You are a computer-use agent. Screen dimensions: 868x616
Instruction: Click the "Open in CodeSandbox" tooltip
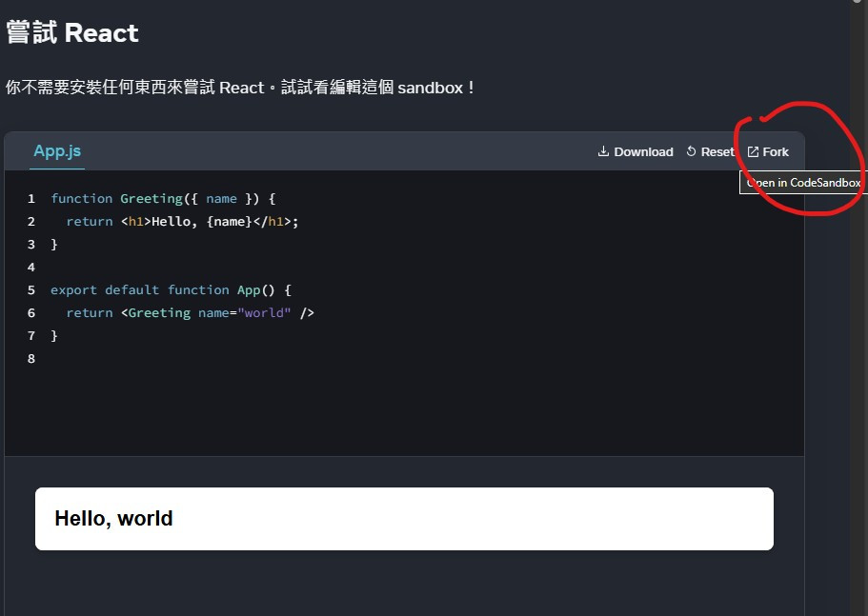coord(803,183)
